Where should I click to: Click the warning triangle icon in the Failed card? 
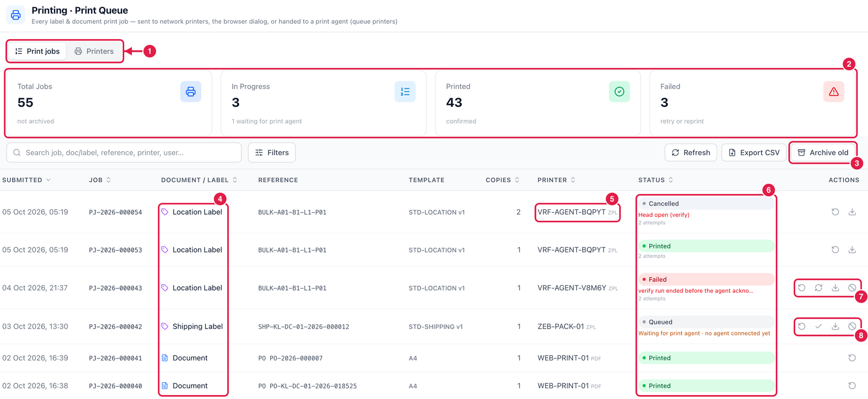(x=834, y=92)
